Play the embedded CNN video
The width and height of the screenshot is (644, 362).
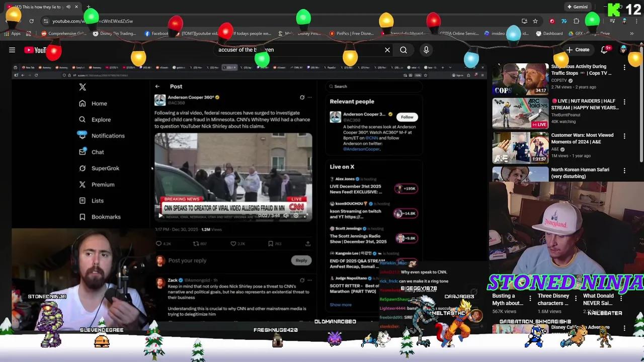[161, 216]
